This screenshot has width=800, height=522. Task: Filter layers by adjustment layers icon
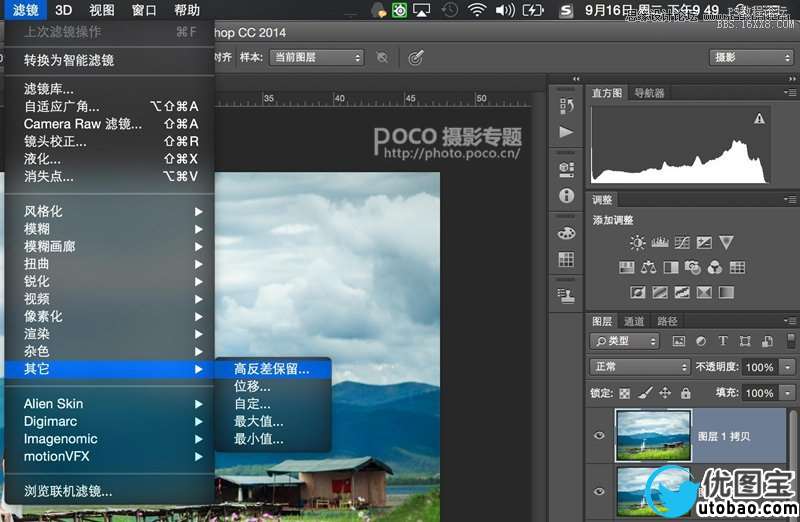[701, 341]
